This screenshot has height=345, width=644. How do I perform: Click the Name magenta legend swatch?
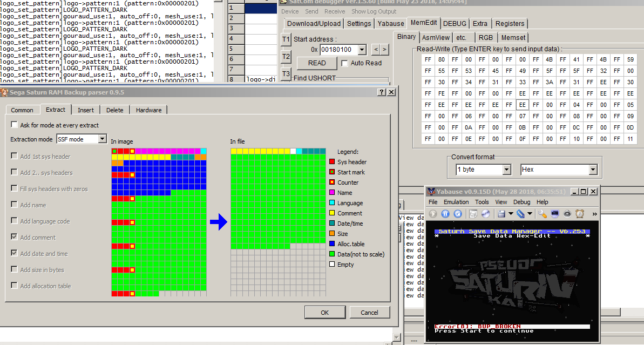coord(332,193)
